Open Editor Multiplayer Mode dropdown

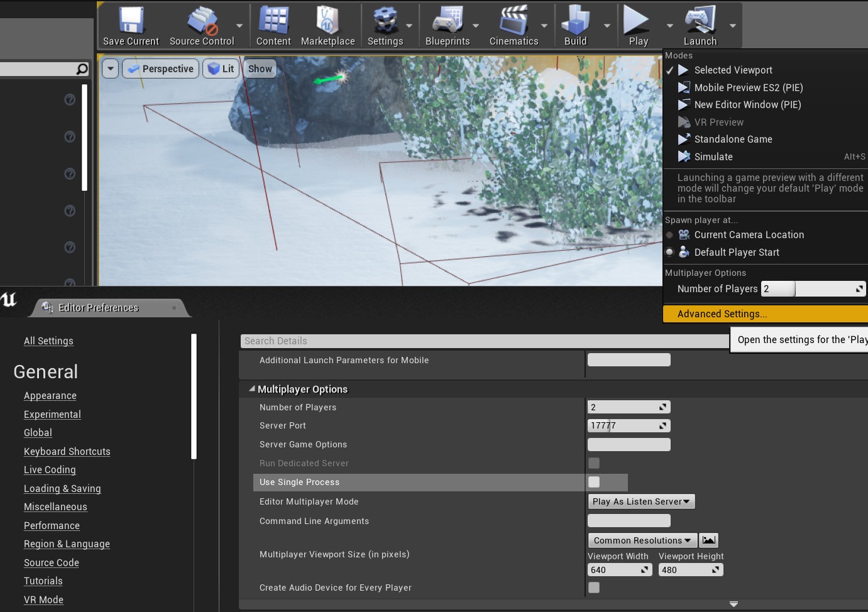click(641, 501)
